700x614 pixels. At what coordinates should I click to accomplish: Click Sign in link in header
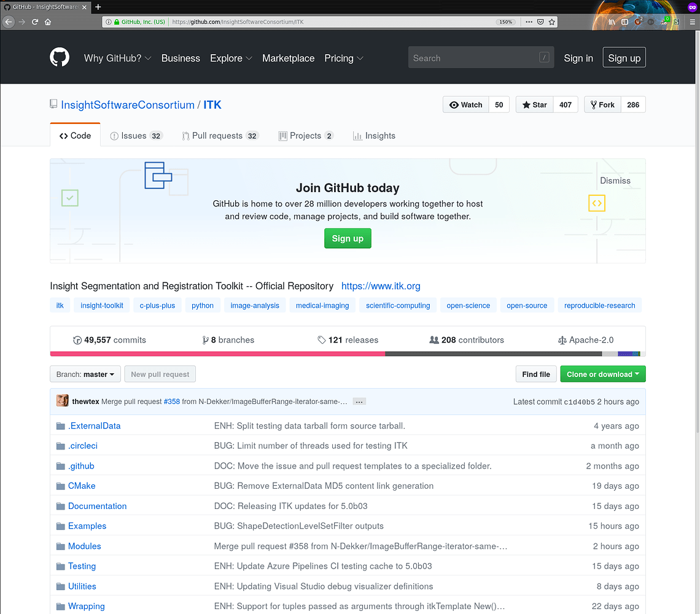(x=578, y=58)
